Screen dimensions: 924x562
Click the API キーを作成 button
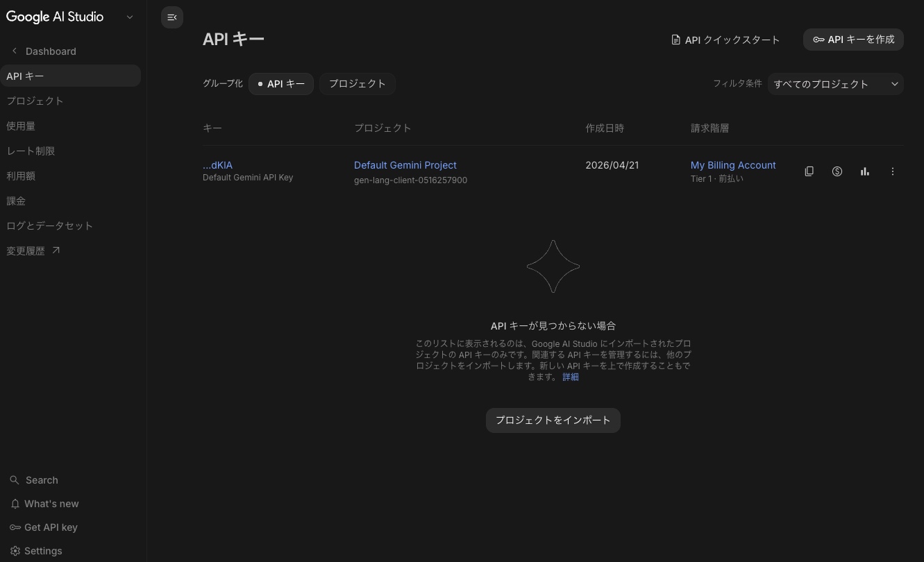click(853, 40)
